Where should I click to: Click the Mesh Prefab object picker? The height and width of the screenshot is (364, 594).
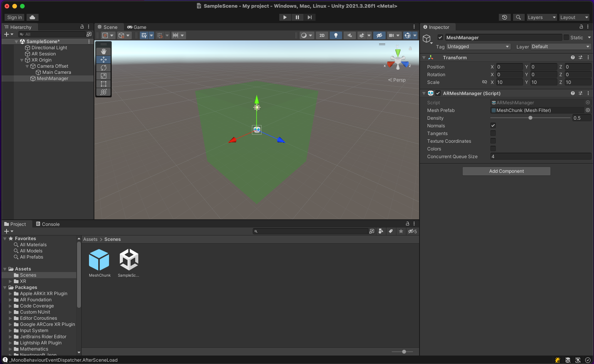pos(588,110)
